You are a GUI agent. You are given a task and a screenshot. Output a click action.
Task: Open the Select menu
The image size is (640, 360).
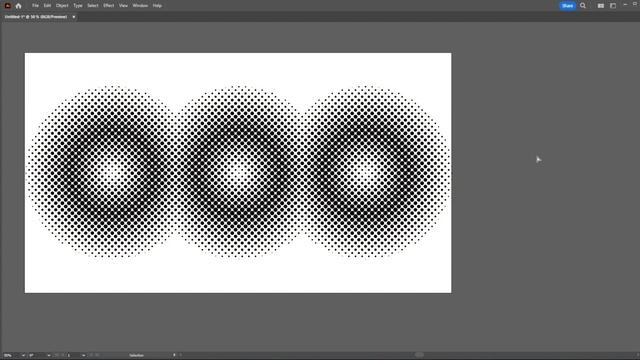click(93, 6)
